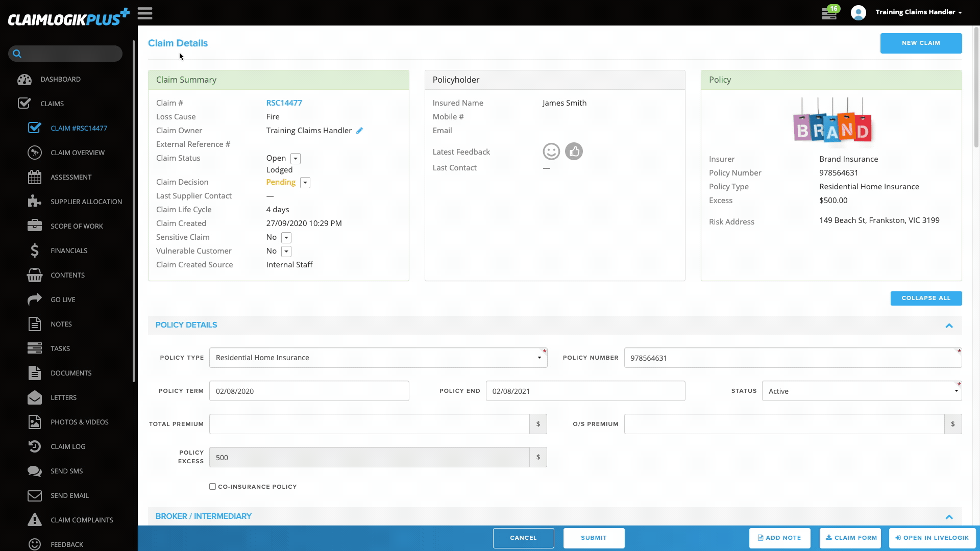
Task: Collapse the Policy Details section chevron
Action: coord(949,325)
